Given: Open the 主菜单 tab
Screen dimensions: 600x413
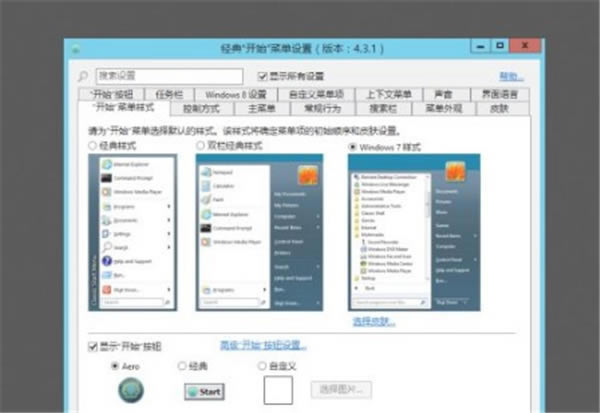Looking at the screenshot, I should [262, 109].
